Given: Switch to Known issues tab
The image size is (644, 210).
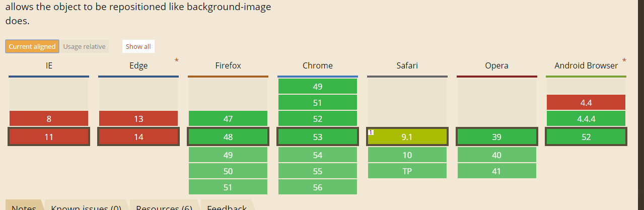Looking at the screenshot, I should point(86,206).
